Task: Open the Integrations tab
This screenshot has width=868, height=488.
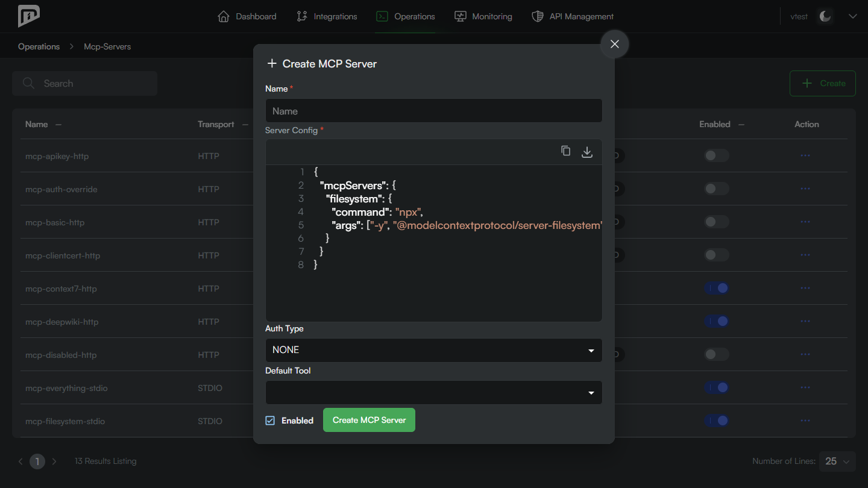Action: click(327, 16)
